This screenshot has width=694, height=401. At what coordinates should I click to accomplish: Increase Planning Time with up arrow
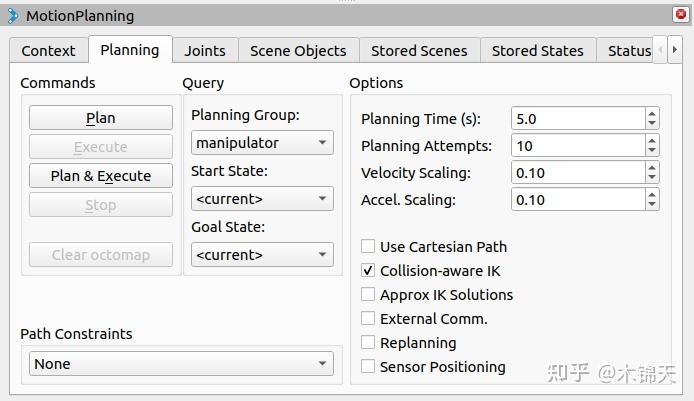click(652, 114)
